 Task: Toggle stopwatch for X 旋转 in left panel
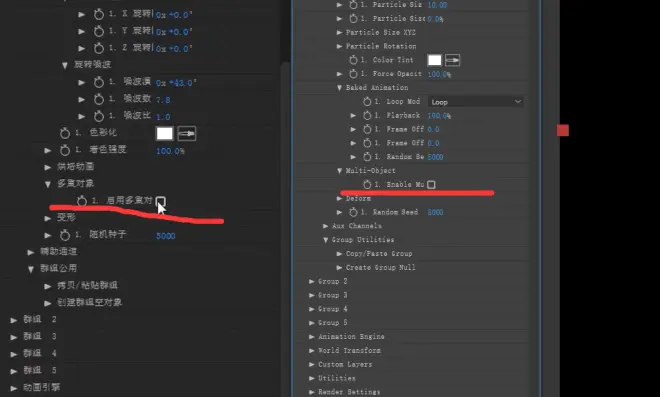tap(98, 14)
